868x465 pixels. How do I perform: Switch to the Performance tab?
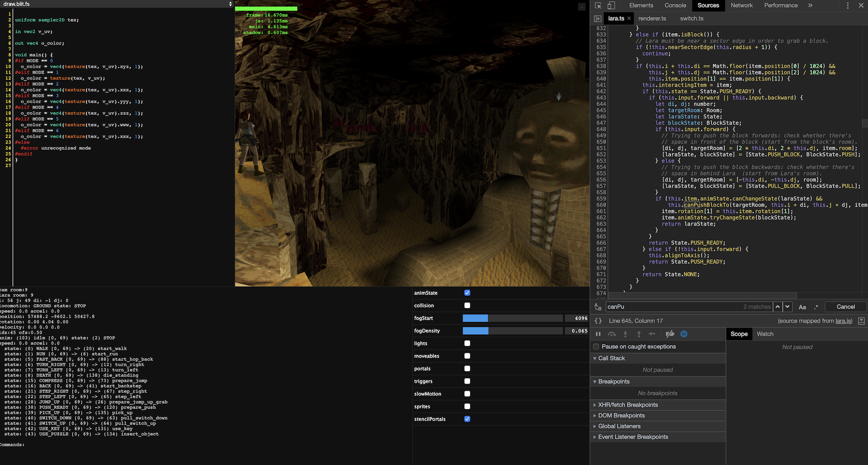tap(781, 5)
